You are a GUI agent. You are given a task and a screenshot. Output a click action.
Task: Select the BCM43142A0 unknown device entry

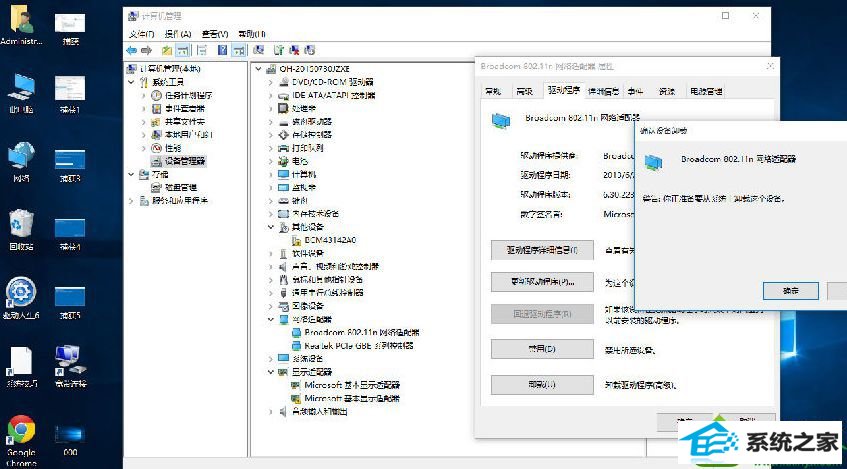click(x=330, y=240)
